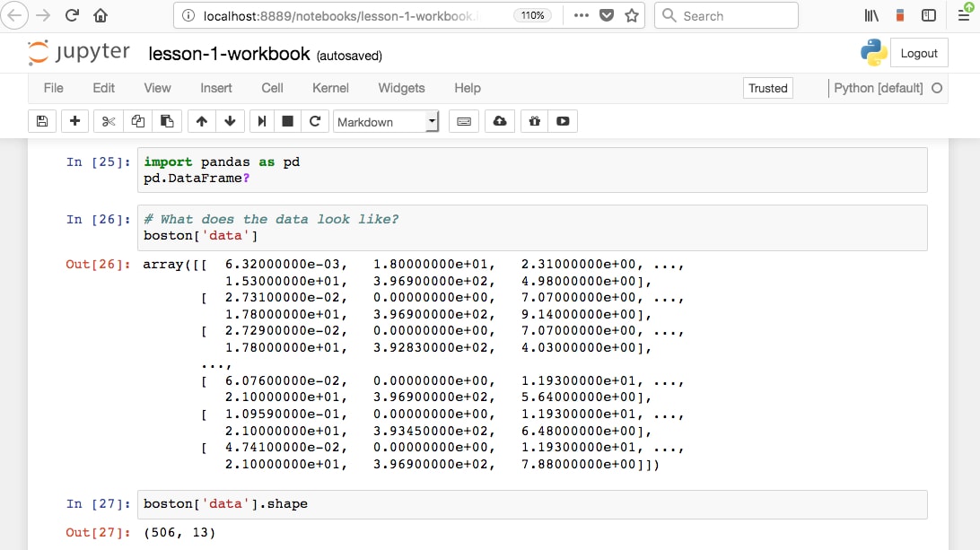Bookmark this page with the star
The height and width of the screenshot is (550, 980).
(x=632, y=15)
